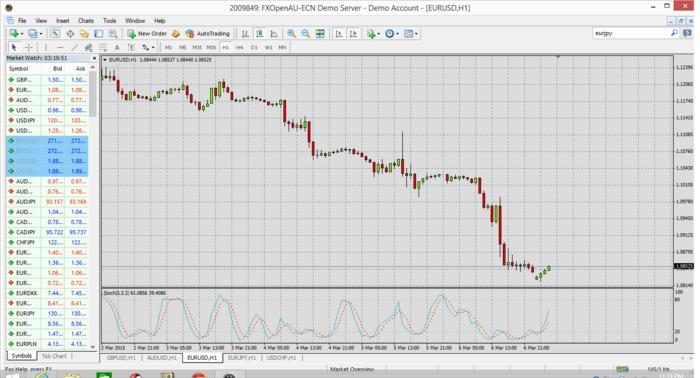This screenshot has height=378, width=700.
Task: Click the New Order toolbar icon
Action: (x=147, y=33)
